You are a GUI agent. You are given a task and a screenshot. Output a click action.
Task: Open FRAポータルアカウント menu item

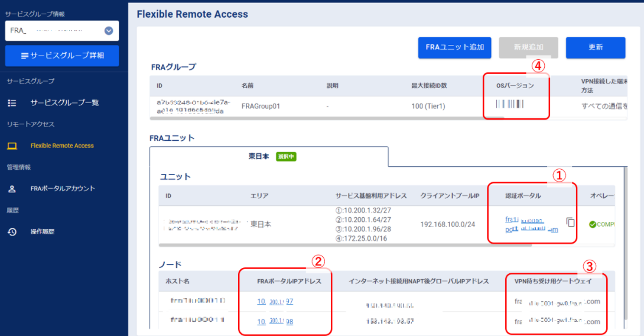point(63,188)
